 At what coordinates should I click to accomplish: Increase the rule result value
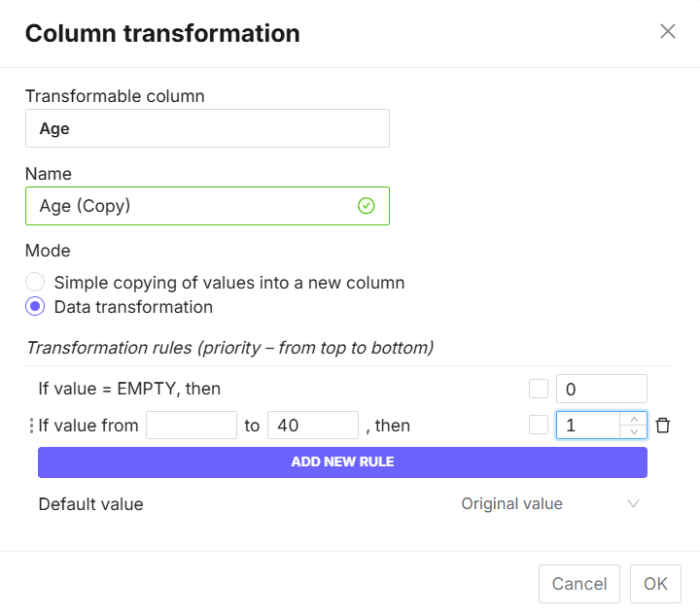634,419
